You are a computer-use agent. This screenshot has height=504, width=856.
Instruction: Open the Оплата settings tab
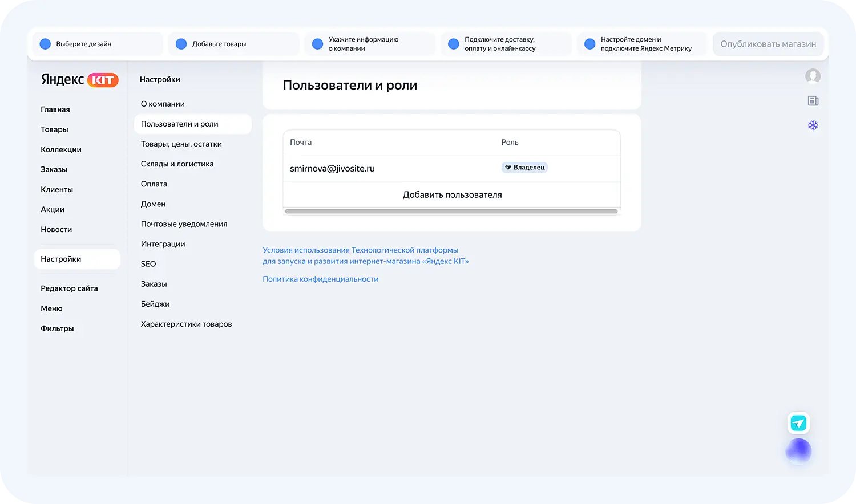pyautogui.click(x=154, y=184)
